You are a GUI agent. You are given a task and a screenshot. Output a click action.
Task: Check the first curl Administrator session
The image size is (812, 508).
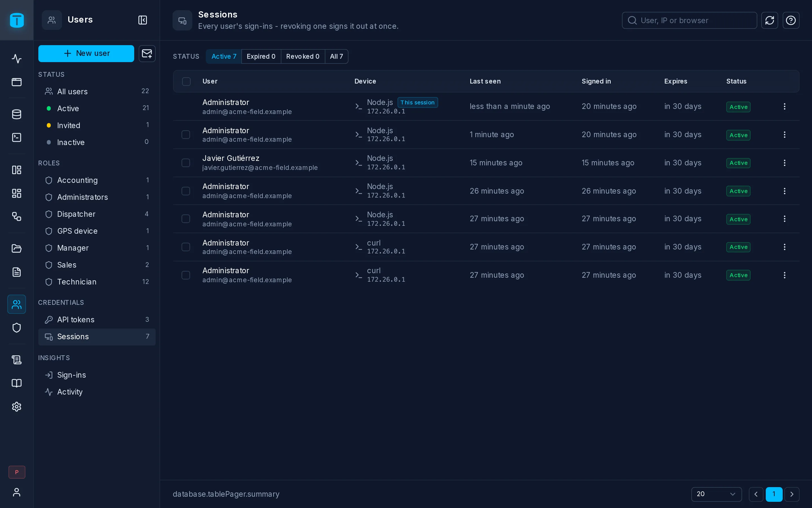tap(186, 247)
